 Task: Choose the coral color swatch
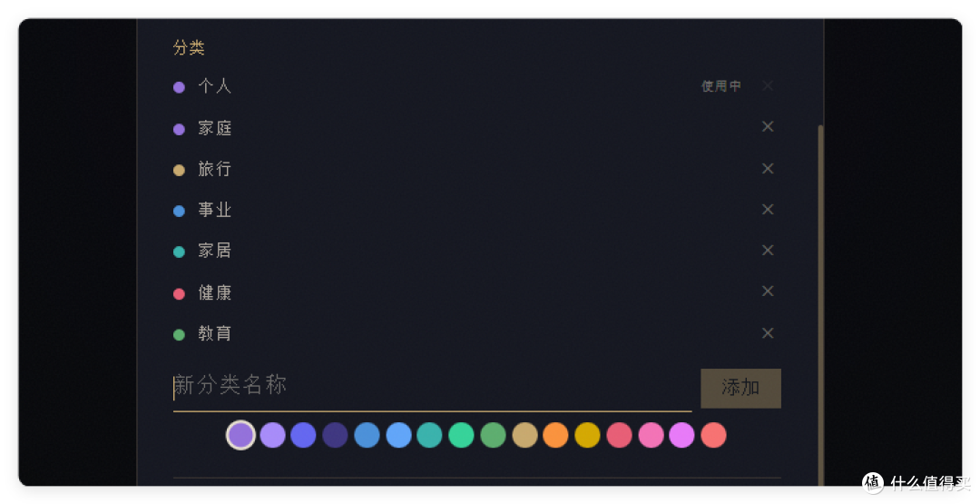tap(714, 435)
